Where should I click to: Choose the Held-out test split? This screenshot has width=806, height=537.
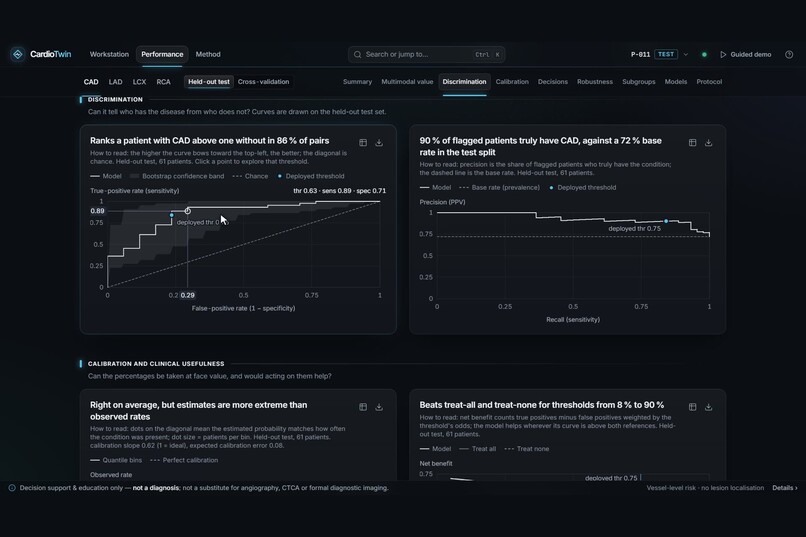(209, 82)
